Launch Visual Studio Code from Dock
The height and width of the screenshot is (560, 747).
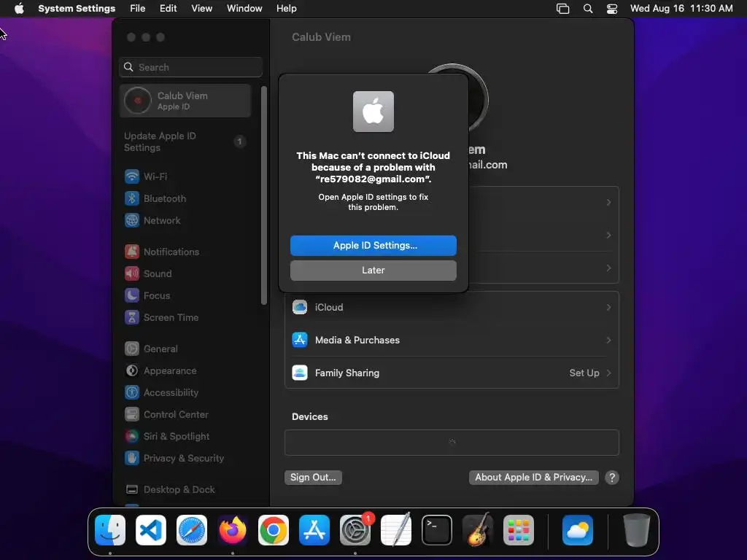click(x=151, y=530)
